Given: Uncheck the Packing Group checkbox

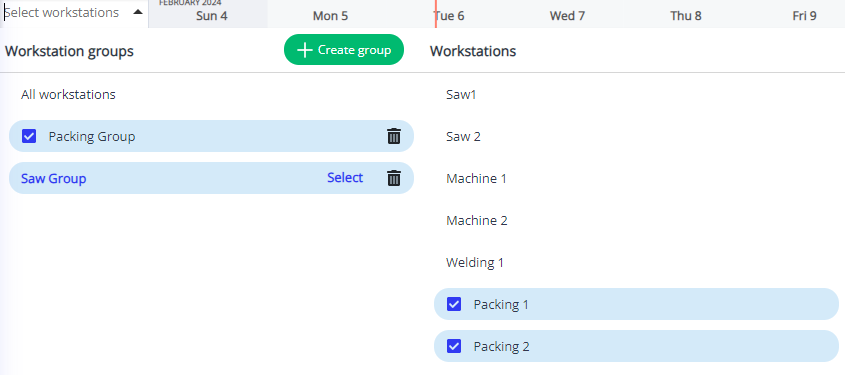Looking at the screenshot, I should [x=29, y=136].
